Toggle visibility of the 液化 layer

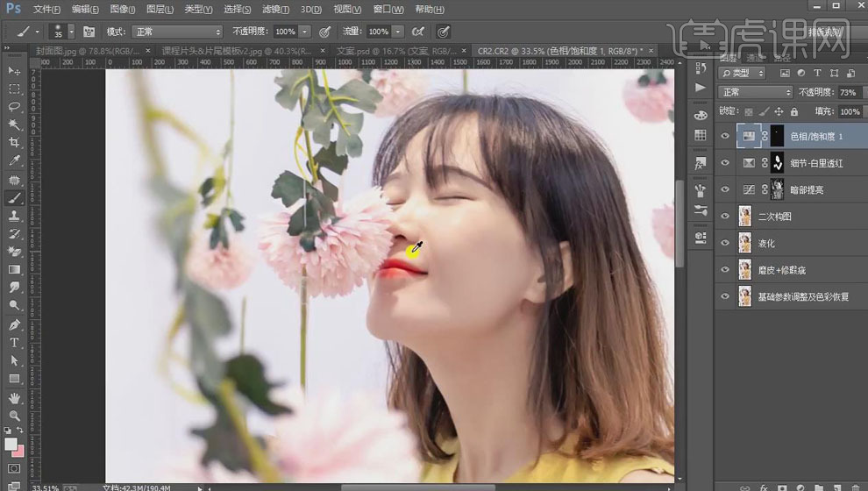point(724,243)
